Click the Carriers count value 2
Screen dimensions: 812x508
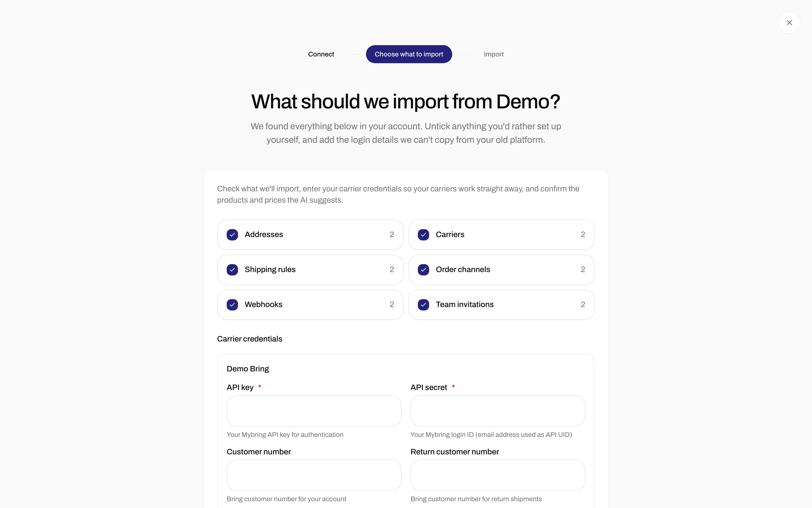tap(583, 235)
